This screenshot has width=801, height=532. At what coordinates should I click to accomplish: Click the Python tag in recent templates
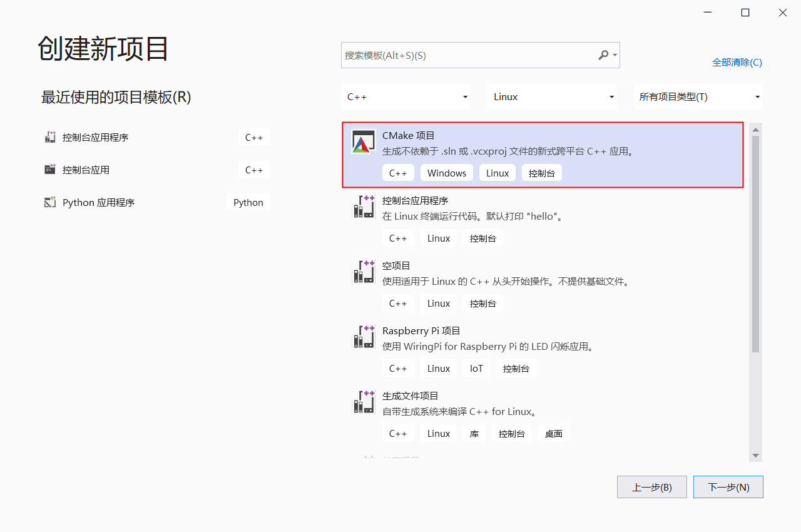click(248, 202)
